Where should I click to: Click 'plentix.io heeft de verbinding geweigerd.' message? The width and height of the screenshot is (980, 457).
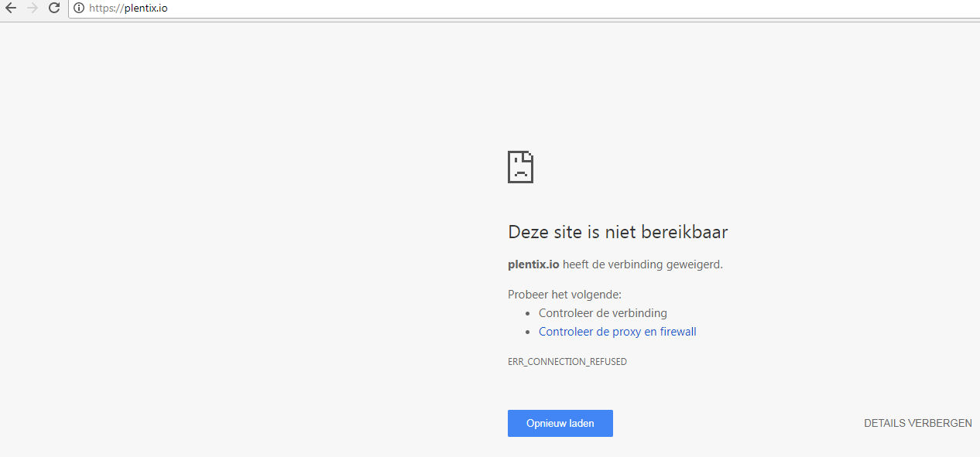[x=615, y=264]
